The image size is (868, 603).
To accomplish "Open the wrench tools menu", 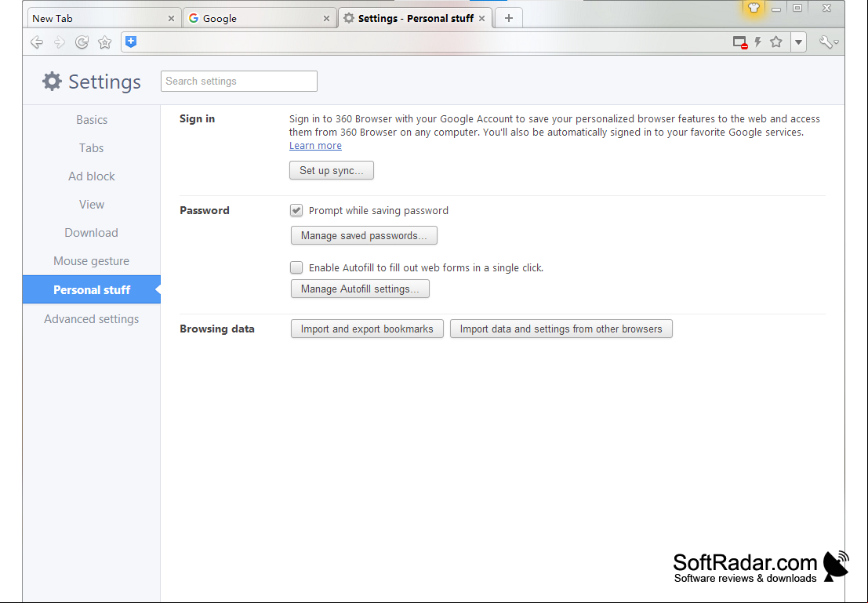I will coord(828,42).
